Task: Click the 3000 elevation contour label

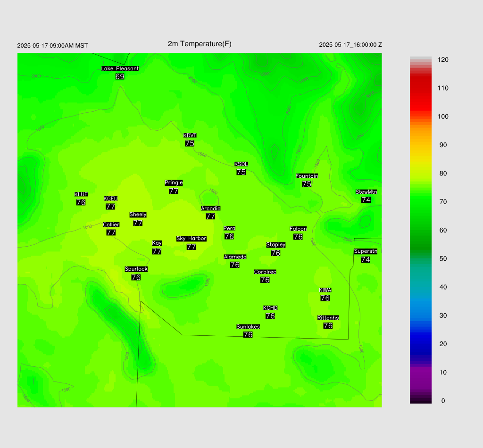Action: coord(304,80)
